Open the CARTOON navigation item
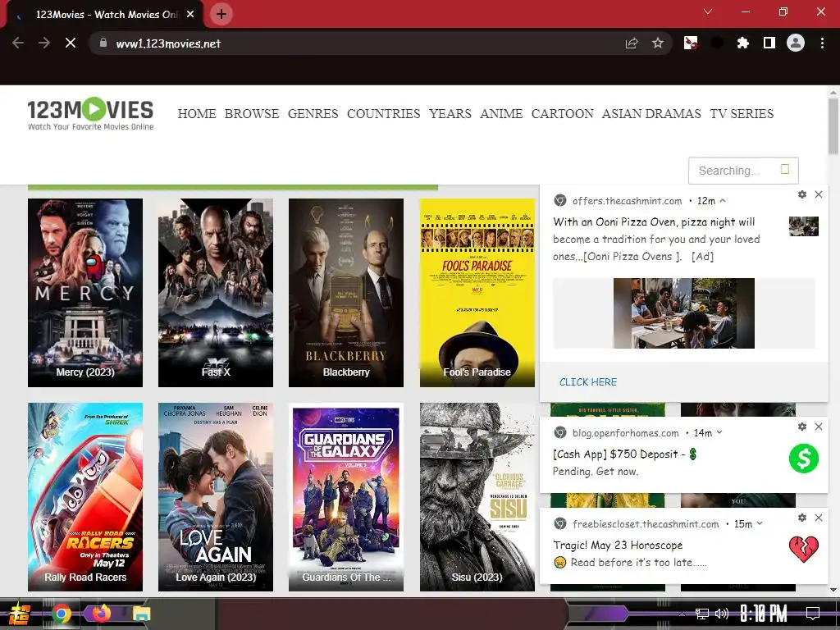Image resolution: width=840 pixels, height=630 pixels. [563, 113]
